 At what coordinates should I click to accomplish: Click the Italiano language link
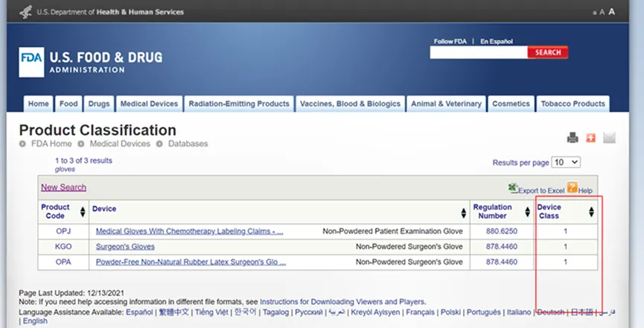[519, 312]
